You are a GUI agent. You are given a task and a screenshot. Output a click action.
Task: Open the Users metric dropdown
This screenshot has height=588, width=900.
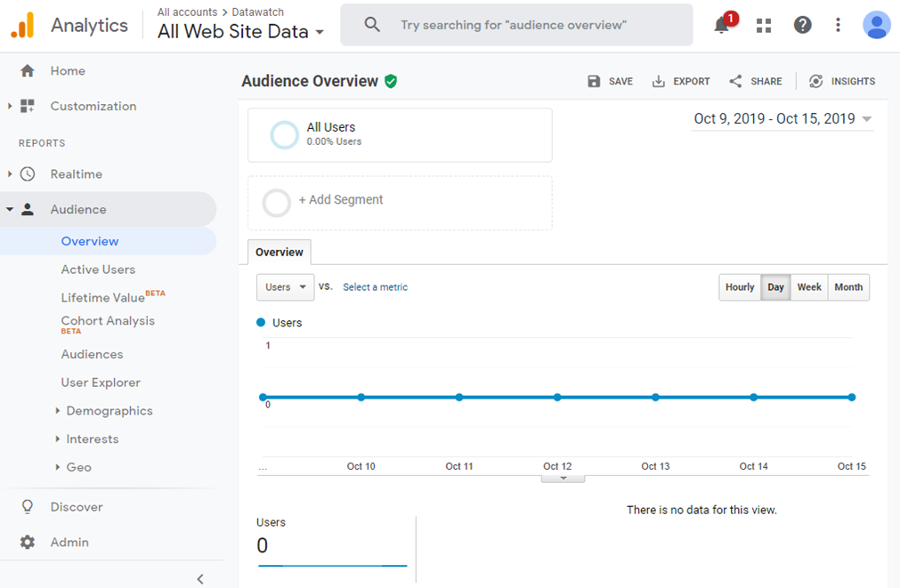click(x=285, y=287)
